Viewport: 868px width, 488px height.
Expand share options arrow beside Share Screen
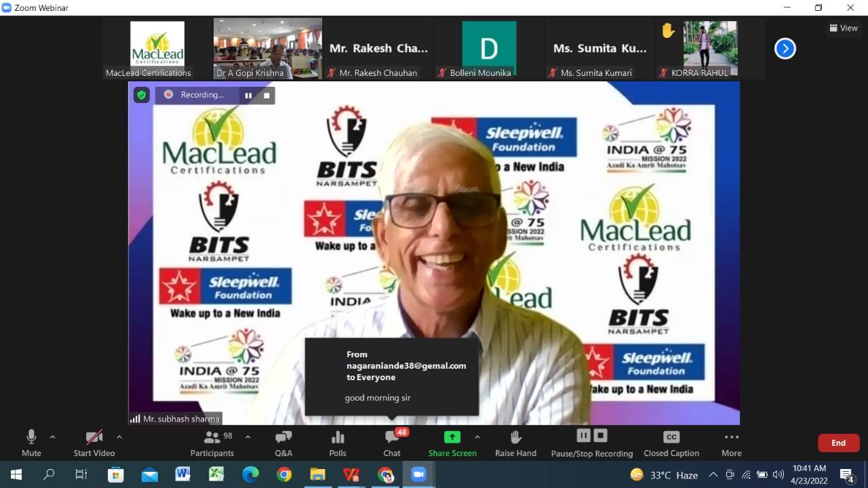pos(477,437)
